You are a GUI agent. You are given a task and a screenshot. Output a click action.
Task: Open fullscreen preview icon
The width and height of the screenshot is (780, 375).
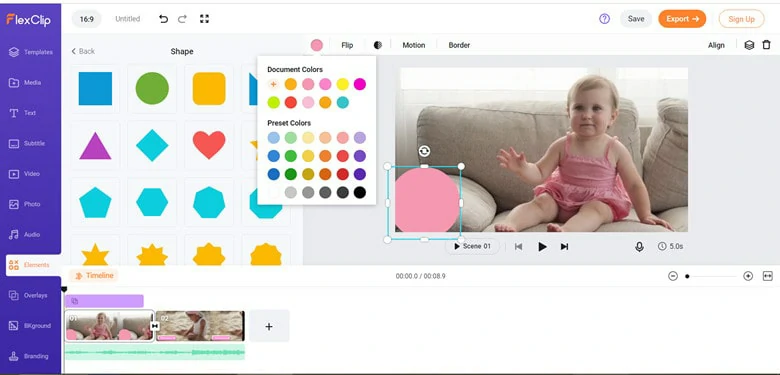(x=204, y=19)
